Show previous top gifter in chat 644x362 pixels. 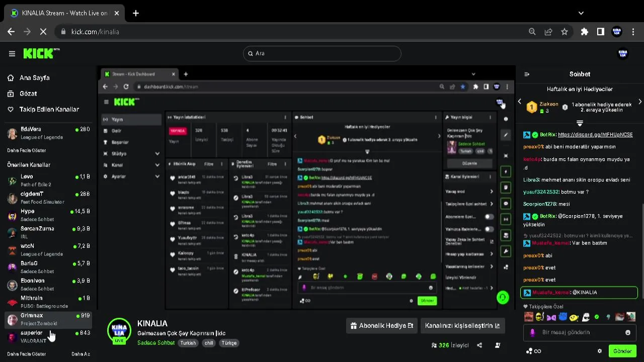(x=520, y=102)
